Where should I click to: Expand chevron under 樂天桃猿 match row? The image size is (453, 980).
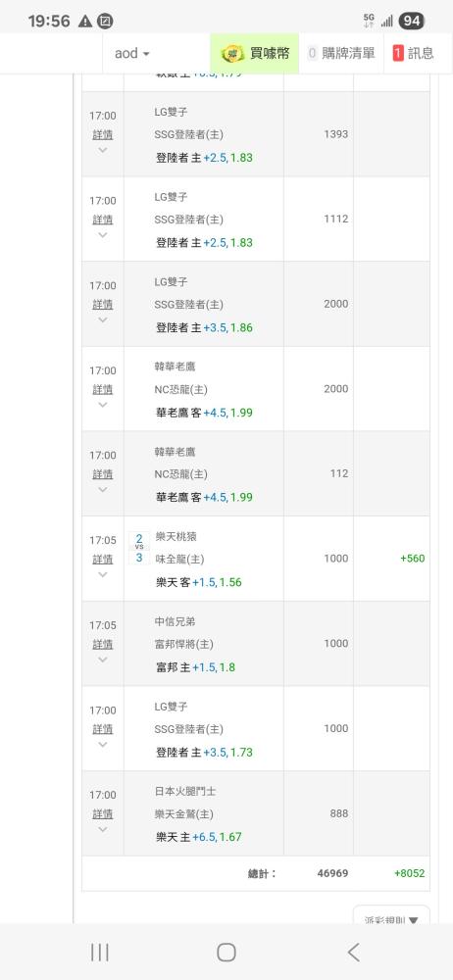point(103,573)
